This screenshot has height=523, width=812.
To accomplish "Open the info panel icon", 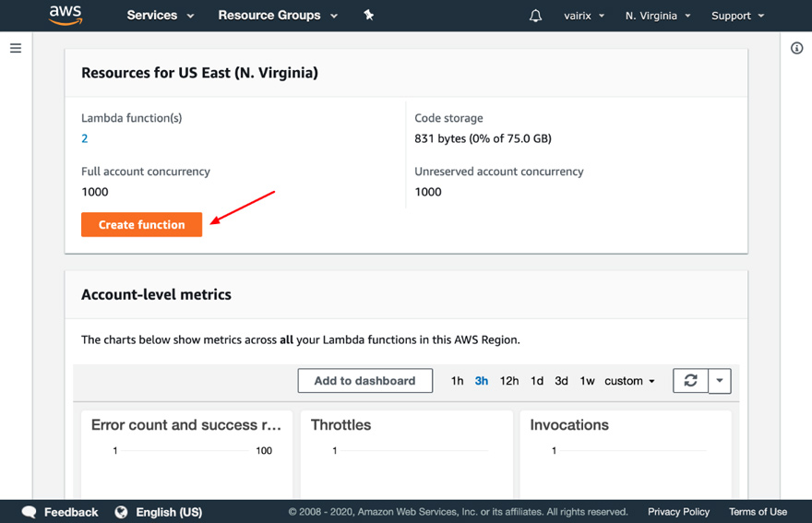I will point(796,48).
